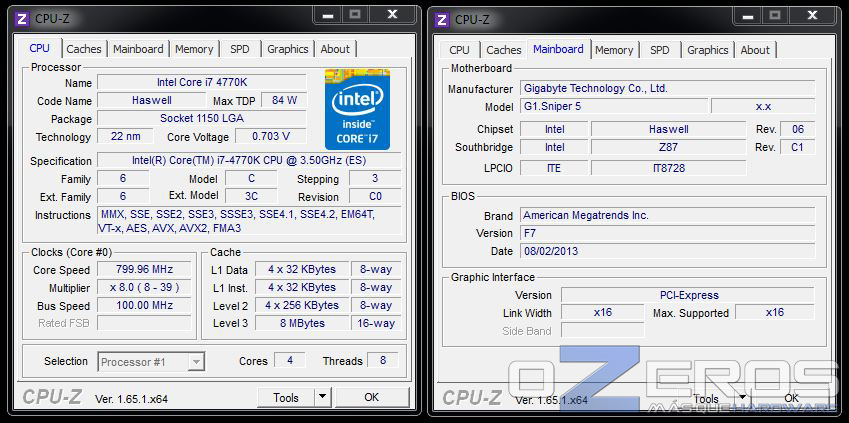Click the model revision field x.x

pos(763,106)
